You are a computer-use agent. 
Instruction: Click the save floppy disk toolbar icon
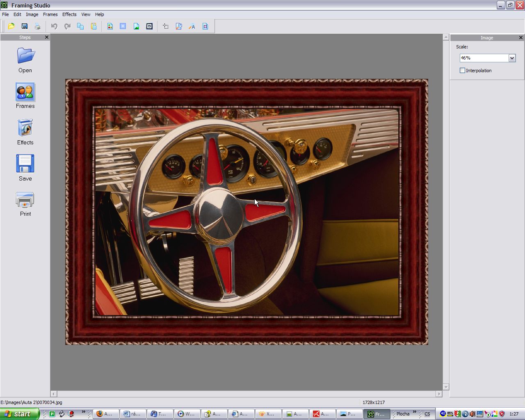tap(25, 26)
